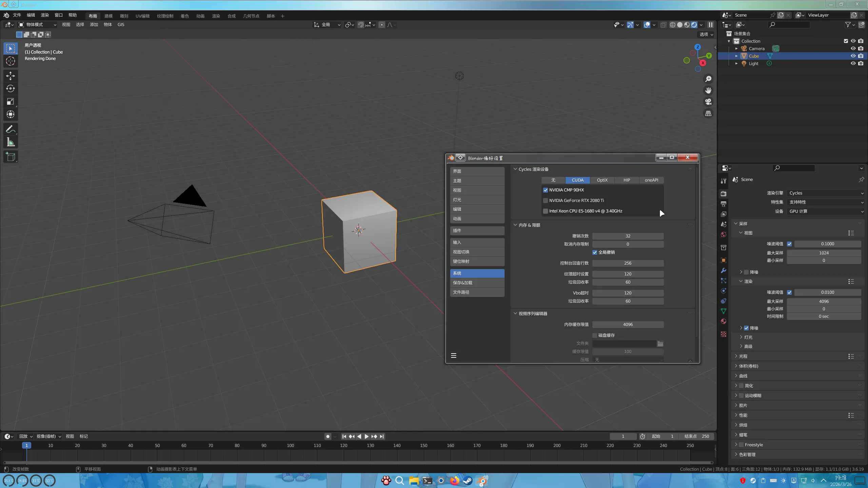Open Material properties tab icon
Screen dimensions: 868x488
(724, 321)
